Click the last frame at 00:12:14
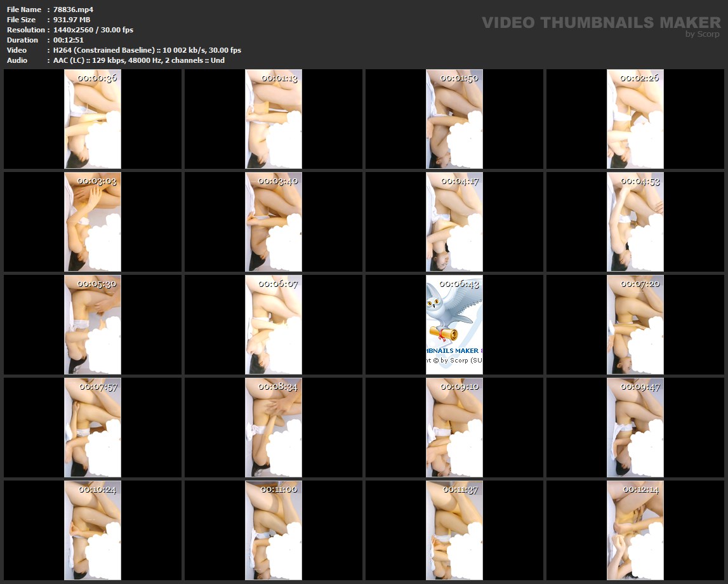728x584 pixels. point(635,530)
